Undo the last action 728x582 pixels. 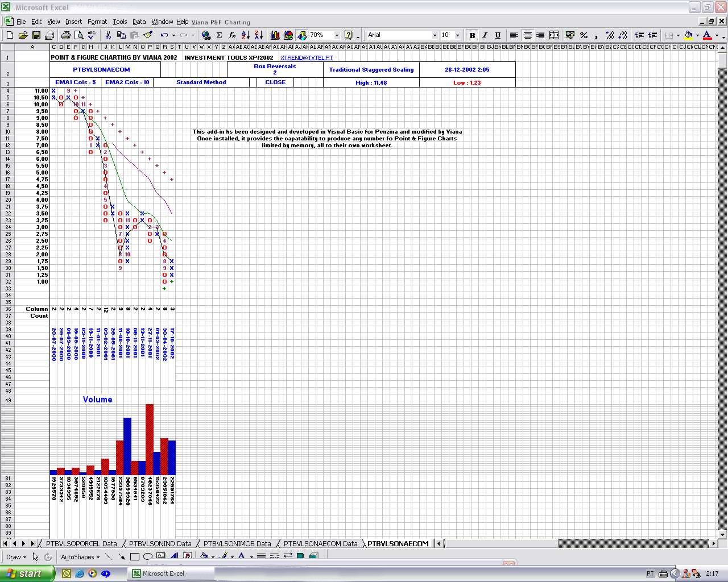tap(164, 35)
